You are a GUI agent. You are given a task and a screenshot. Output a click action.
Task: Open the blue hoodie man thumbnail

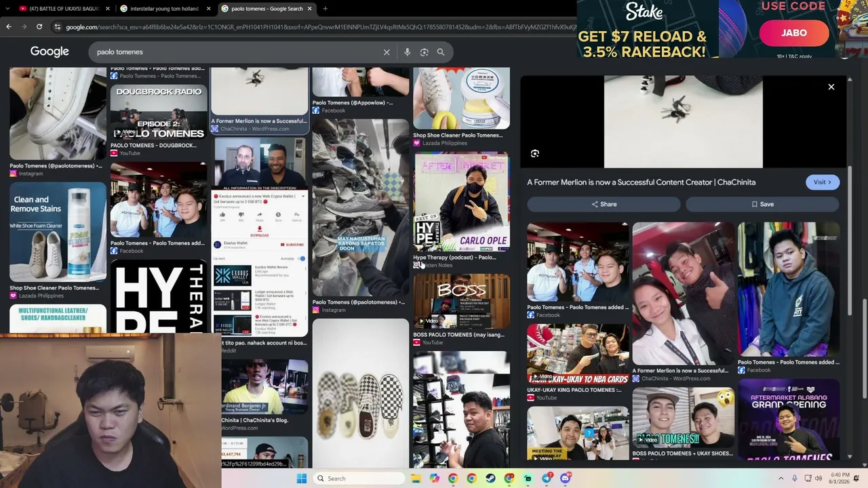[x=788, y=289]
